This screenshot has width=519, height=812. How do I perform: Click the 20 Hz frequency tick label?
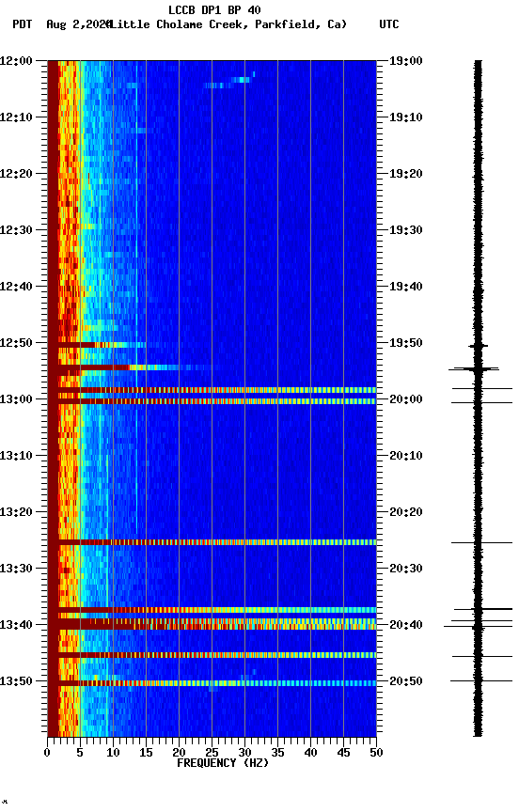pos(179,753)
